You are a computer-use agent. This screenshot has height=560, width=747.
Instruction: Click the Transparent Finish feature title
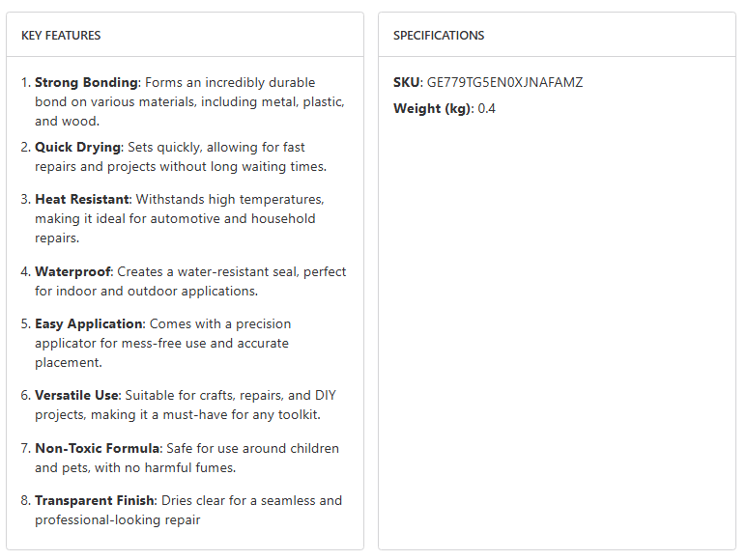(x=94, y=501)
